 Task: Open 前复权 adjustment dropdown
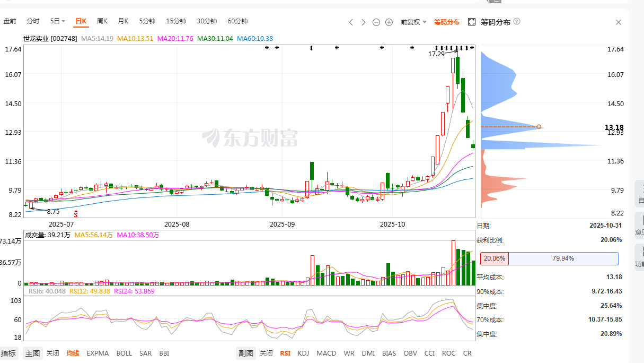[x=413, y=22]
